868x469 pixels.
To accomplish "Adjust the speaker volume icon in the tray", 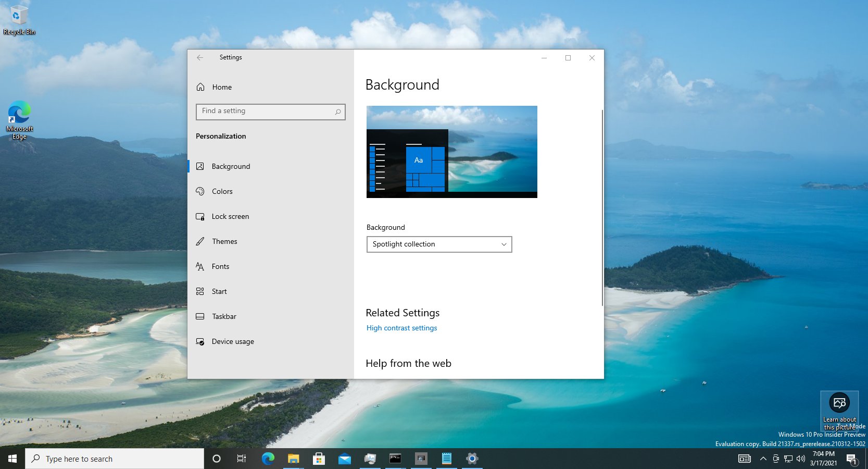I will (801, 459).
